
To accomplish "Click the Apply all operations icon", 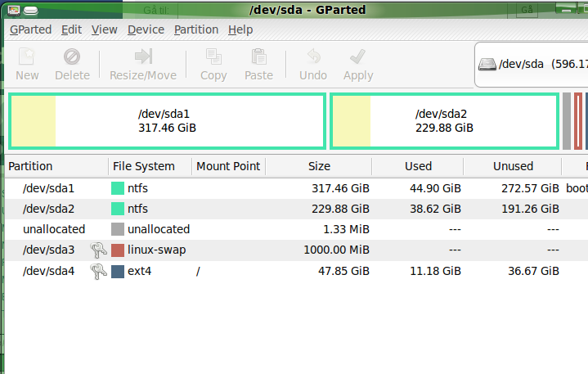I will [x=357, y=57].
